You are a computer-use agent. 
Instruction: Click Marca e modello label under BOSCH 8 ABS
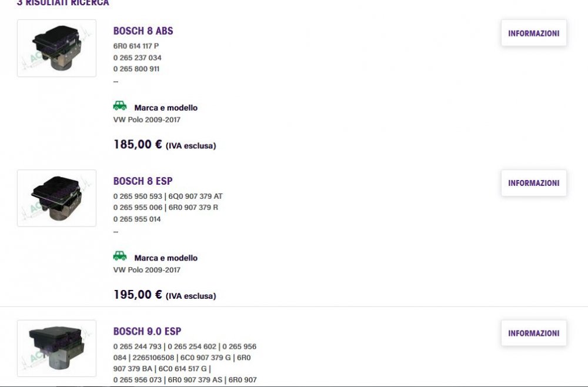(x=166, y=108)
